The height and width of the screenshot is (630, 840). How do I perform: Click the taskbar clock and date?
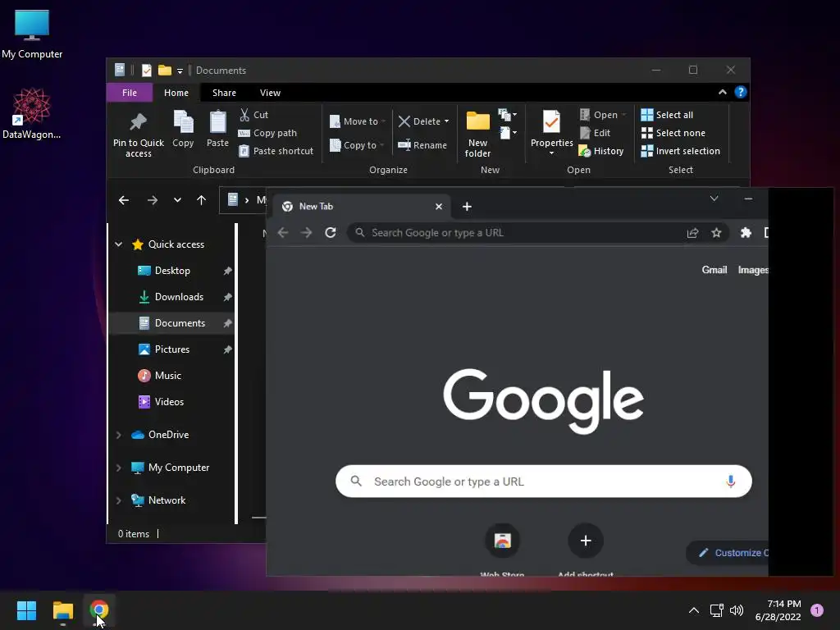click(x=778, y=610)
